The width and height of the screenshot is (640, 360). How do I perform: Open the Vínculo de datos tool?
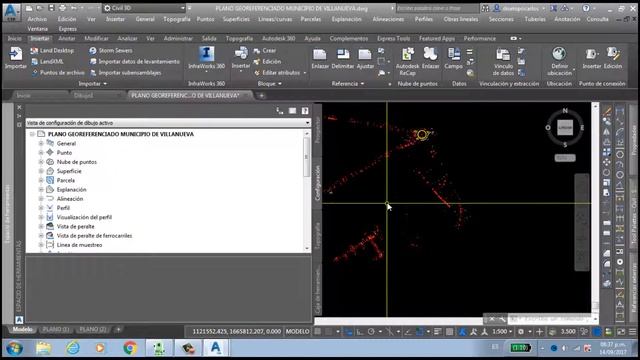click(503, 62)
